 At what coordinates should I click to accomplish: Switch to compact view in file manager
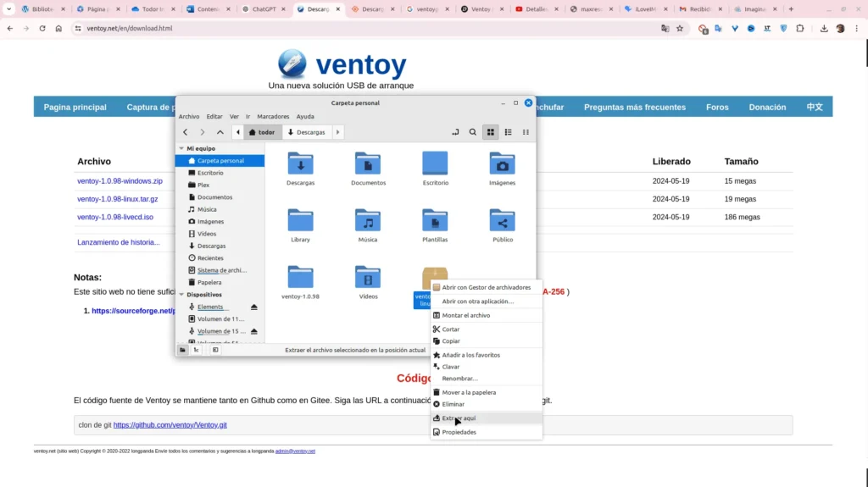[x=526, y=132]
